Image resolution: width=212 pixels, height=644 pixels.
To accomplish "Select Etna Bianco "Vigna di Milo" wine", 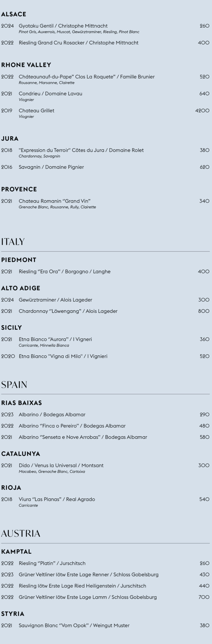I will click(63, 356).
